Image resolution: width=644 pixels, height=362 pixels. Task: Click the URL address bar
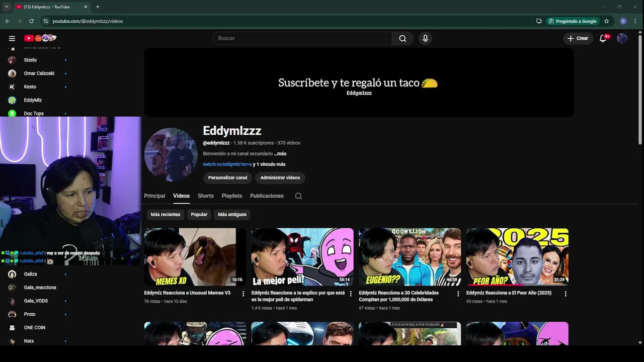tap(287, 21)
